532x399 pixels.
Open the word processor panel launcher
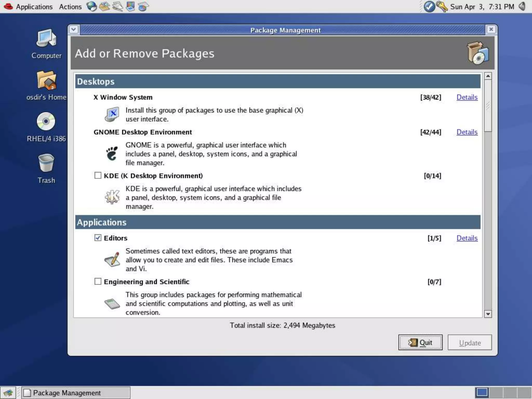(117, 6)
